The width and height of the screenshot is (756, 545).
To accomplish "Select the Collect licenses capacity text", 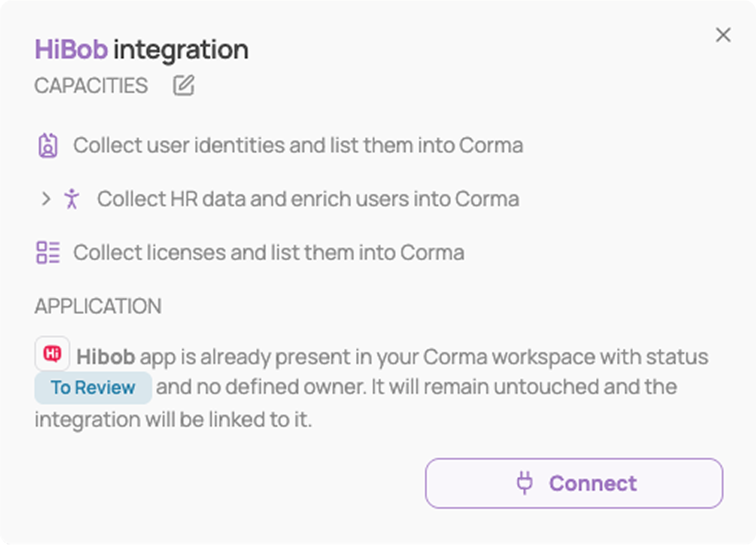I will [x=269, y=252].
